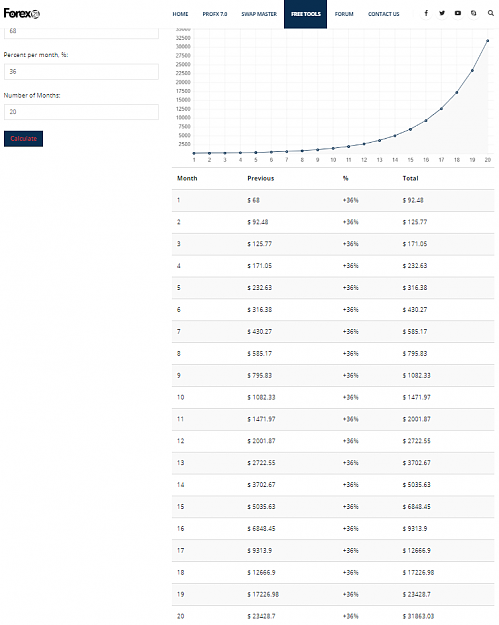Click the Calculate button

(x=24, y=139)
